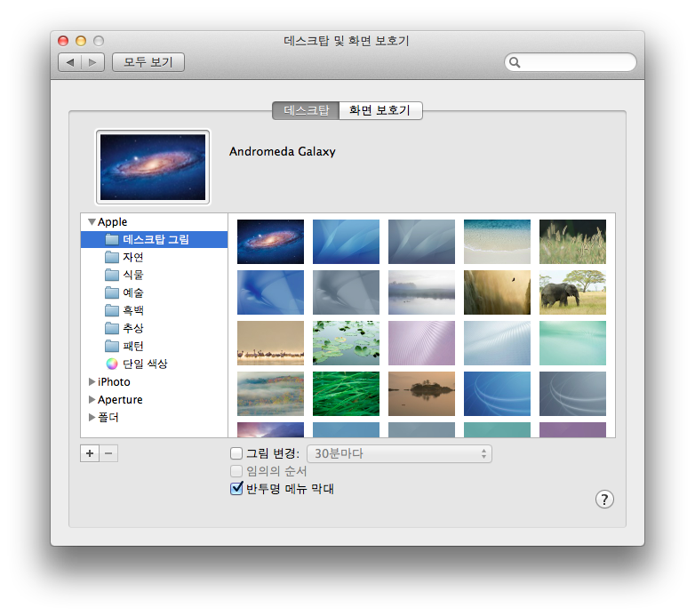Select the 예술 folder

155,292
